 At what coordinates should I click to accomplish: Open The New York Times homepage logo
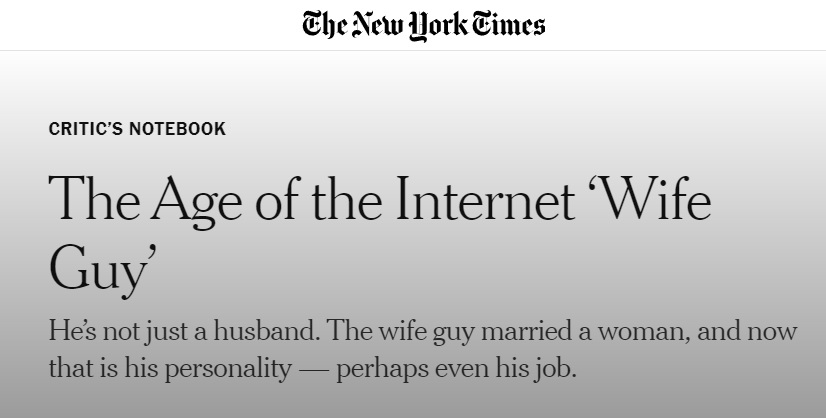click(x=424, y=25)
